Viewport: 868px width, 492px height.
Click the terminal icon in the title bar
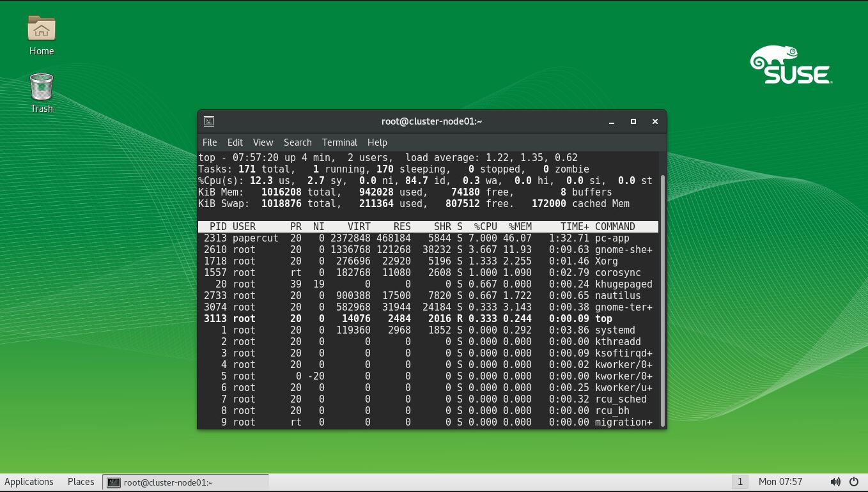click(x=209, y=121)
